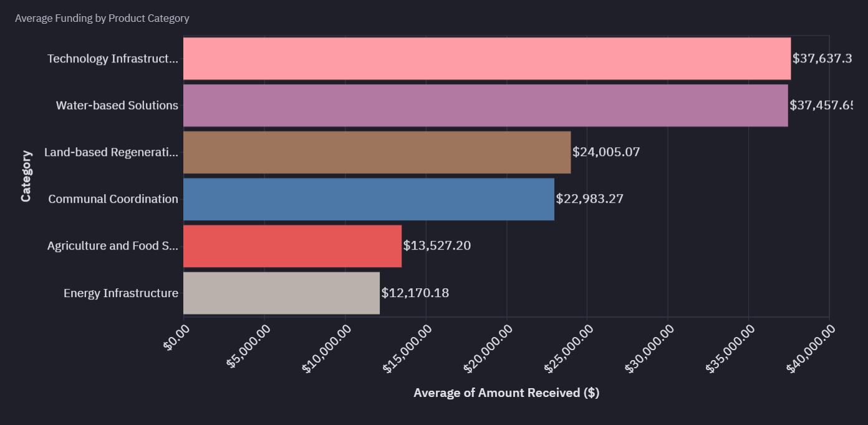Click the 'Communal Coordination' axis label
This screenshot has height=425, width=868.
113,199
